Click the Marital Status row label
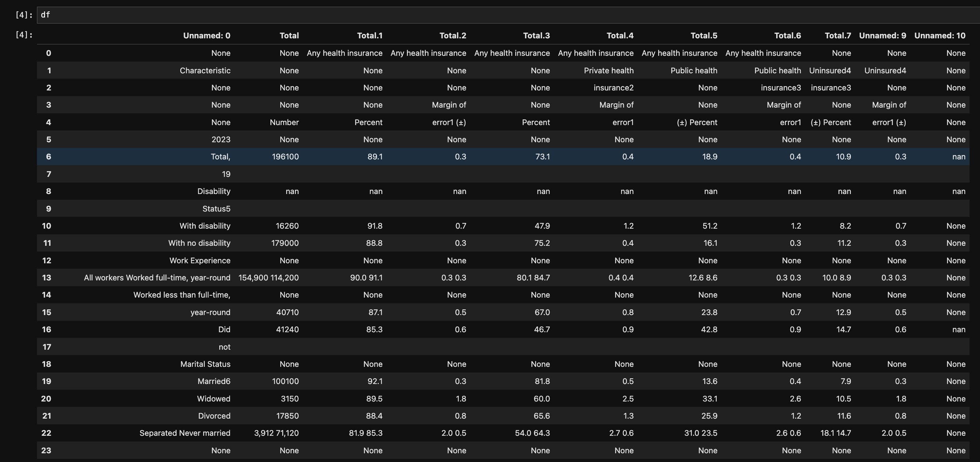980x462 pixels. click(205, 364)
